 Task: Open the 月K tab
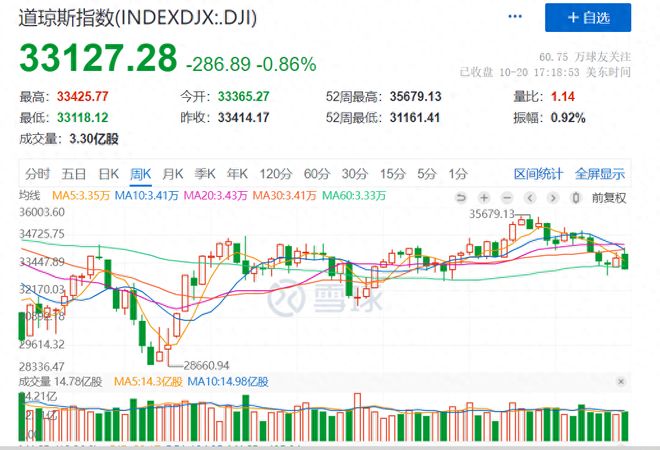pos(173,174)
